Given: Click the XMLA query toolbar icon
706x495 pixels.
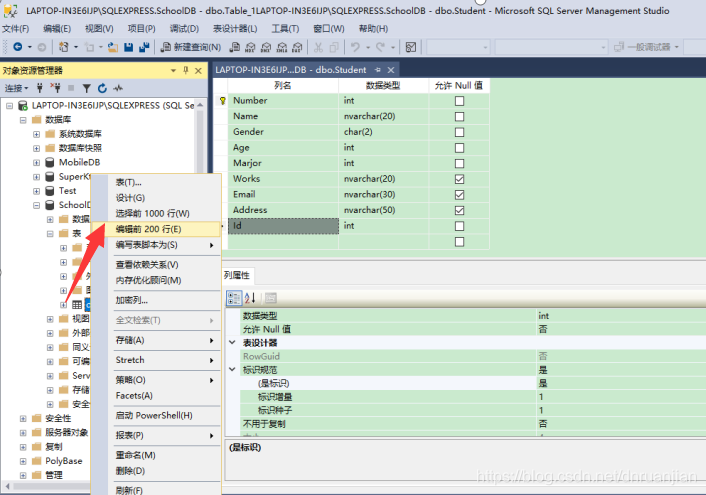Looking at the screenshot, I should (282, 47).
